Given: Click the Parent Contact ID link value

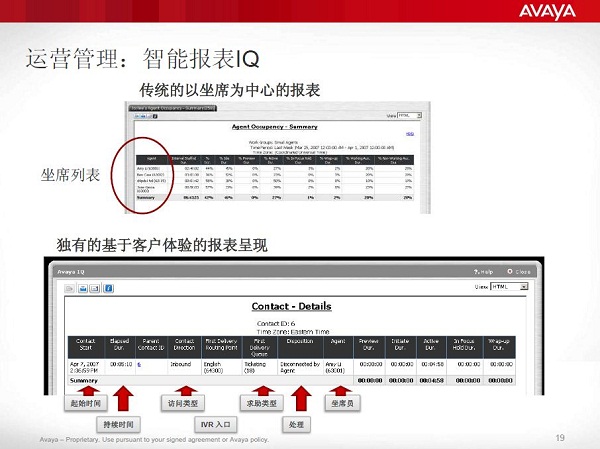Looking at the screenshot, I should [x=139, y=365].
